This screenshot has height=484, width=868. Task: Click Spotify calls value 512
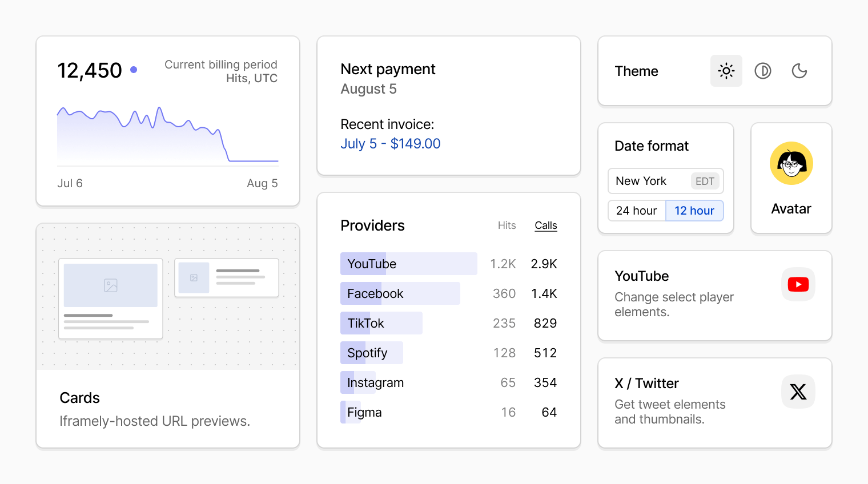[x=545, y=353]
